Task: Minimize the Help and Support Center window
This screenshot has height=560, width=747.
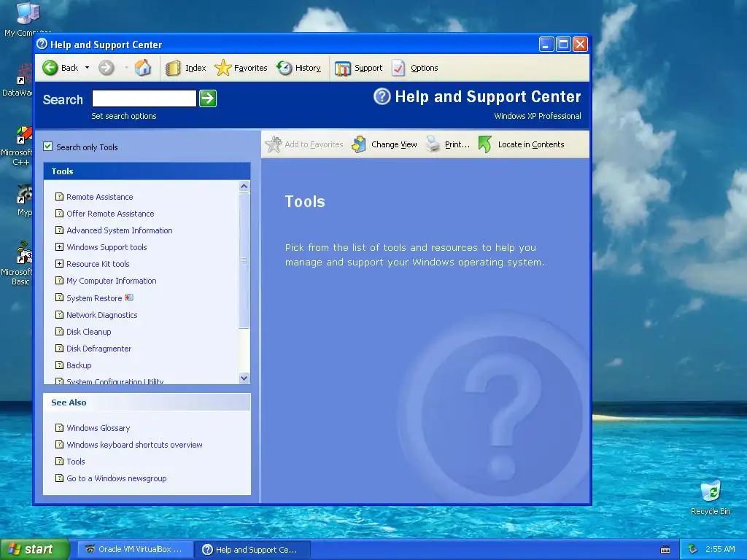Action: click(546, 44)
